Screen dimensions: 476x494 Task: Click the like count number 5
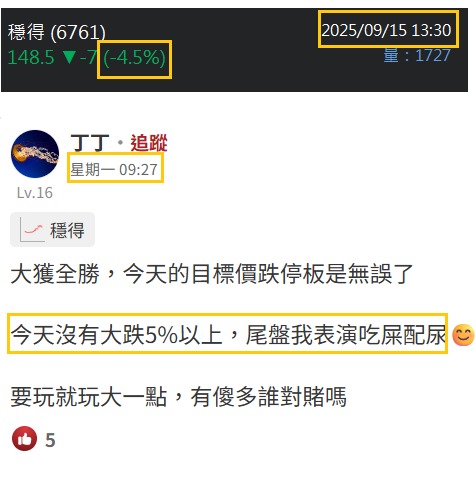click(x=50, y=440)
